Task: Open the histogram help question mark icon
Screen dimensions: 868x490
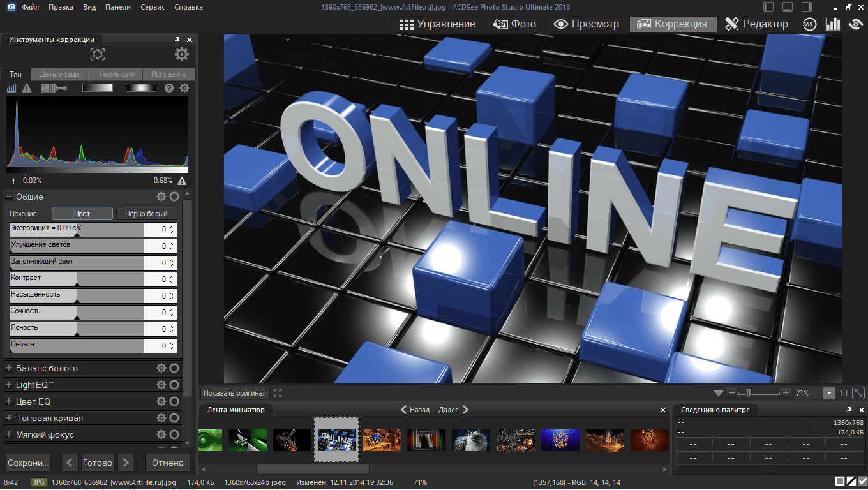Action: click(x=169, y=88)
